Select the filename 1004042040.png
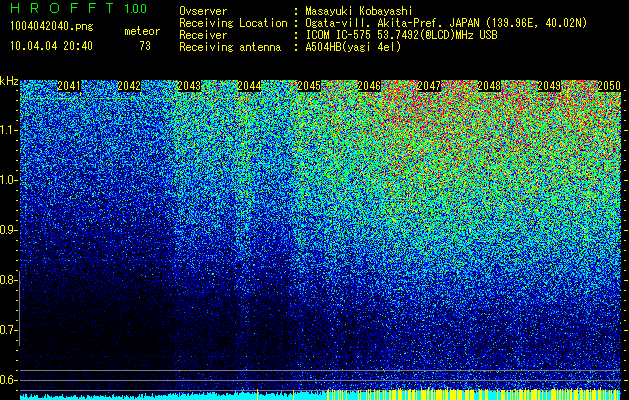629x400 pixels. pos(52,27)
